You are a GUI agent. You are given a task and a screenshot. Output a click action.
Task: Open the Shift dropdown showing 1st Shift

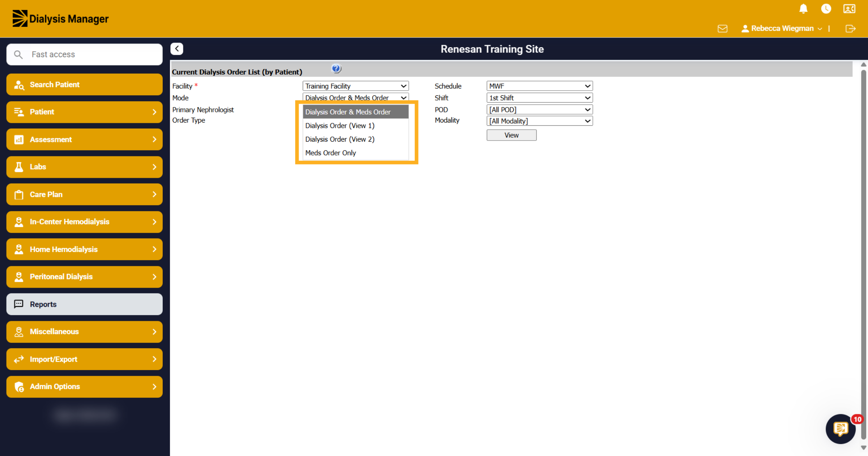540,98
